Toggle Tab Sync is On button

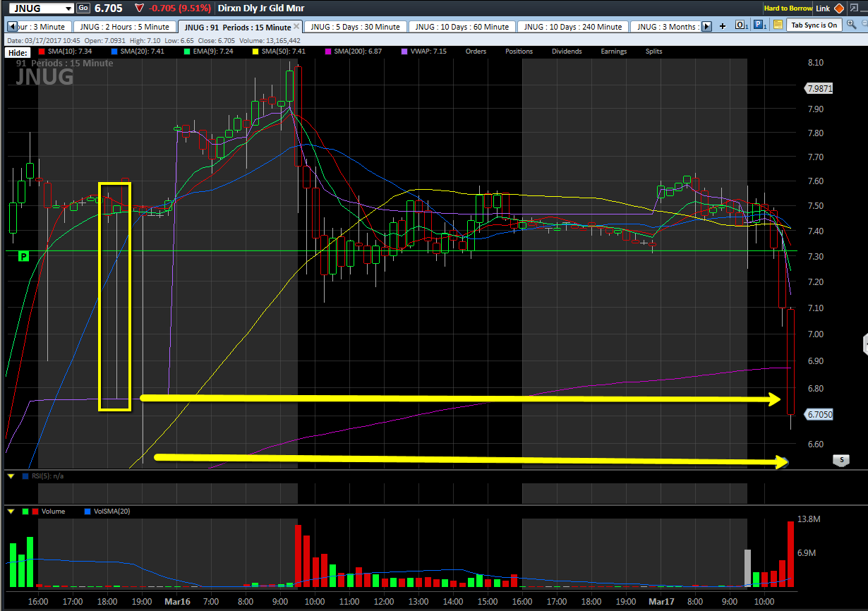point(814,25)
